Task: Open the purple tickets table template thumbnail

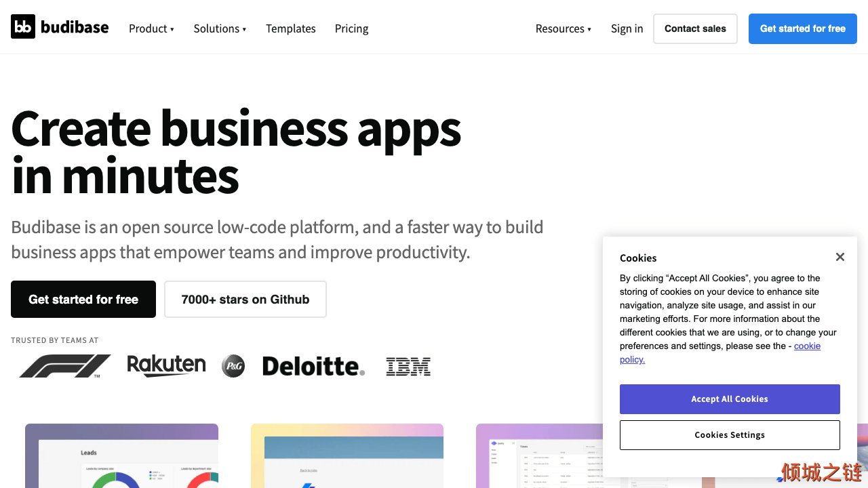Action: 539,455
